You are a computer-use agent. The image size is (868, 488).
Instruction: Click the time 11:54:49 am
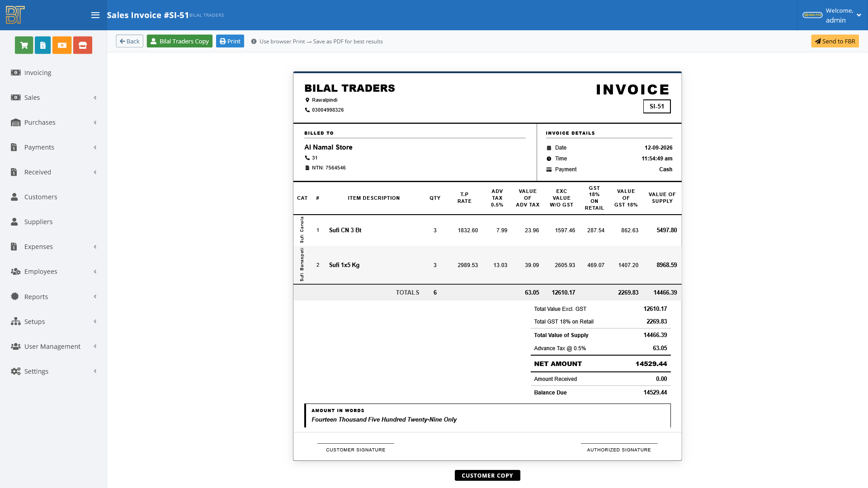[x=657, y=159]
